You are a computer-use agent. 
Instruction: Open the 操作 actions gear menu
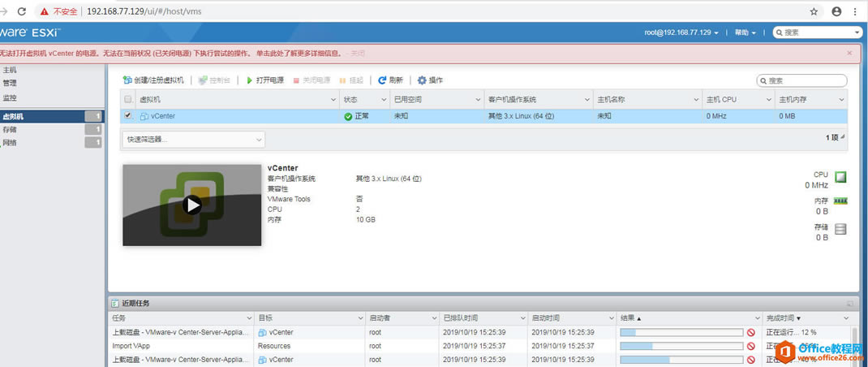tap(430, 80)
